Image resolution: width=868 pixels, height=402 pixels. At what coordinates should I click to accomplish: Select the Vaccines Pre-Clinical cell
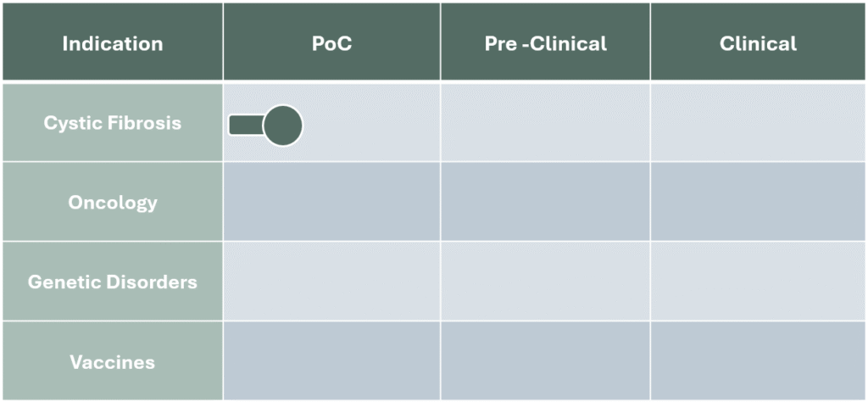click(545, 361)
